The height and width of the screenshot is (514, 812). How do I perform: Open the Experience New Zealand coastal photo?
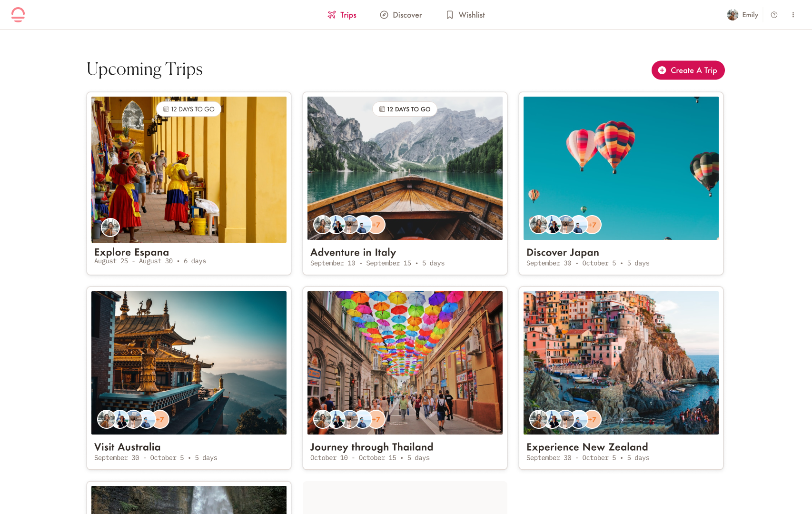coord(621,363)
